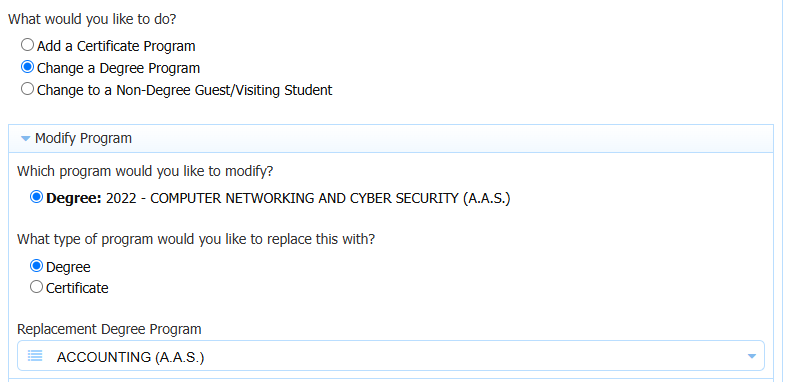Viewport: 785px width, 382px height.
Task: Click the 'Degree' option label under replacement type
Action: [x=68, y=267]
